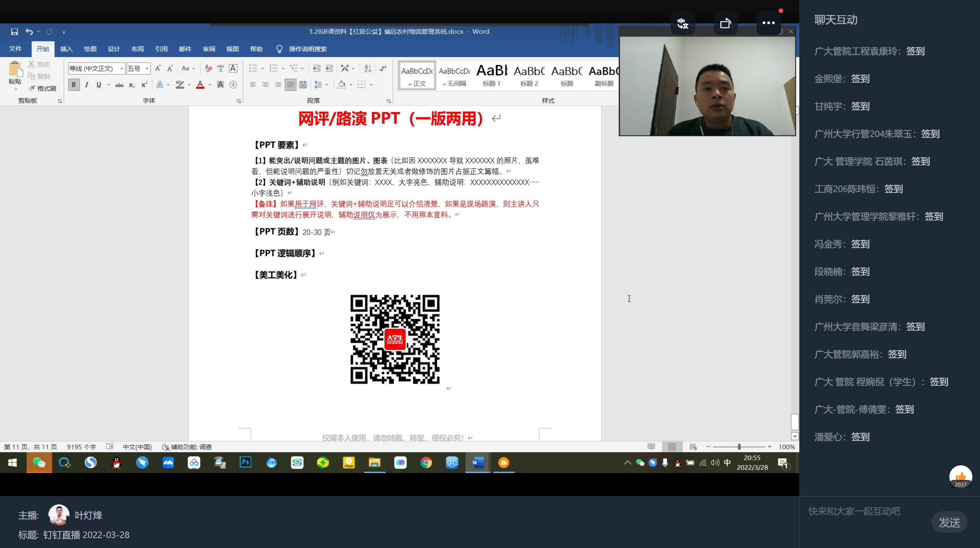Click the 发送 send button in chat
980x548 pixels.
pyautogui.click(x=949, y=522)
